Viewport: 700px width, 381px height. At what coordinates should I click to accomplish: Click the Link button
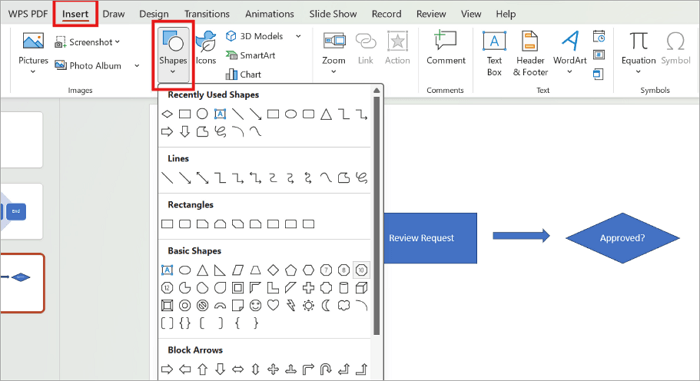click(365, 48)
